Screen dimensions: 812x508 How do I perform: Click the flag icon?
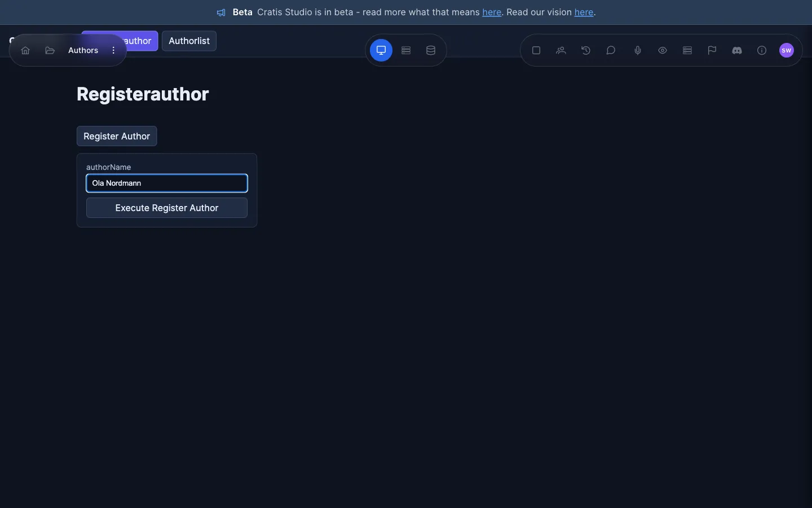pyautogui.click(x=712, y=50)
